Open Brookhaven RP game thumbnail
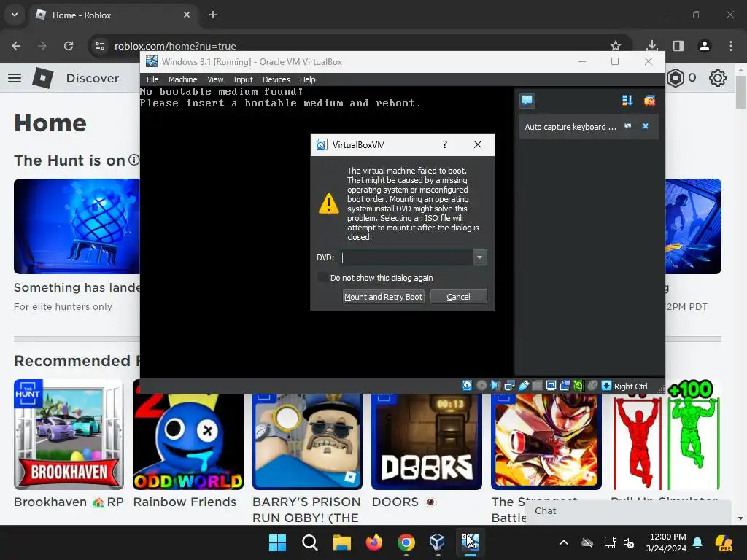This screenshot has width=747, height=560. 69,435
